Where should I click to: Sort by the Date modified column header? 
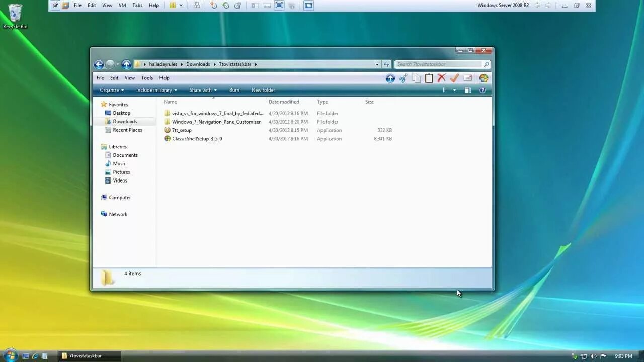click(284, 102)
